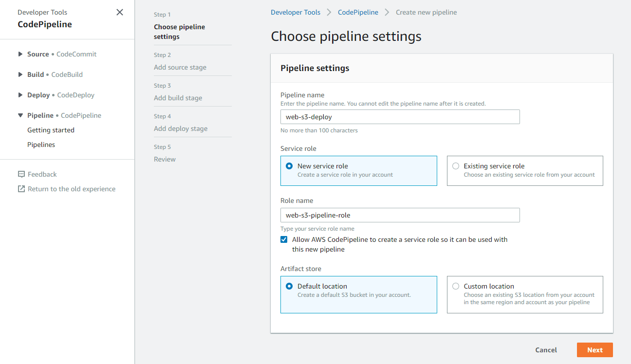Go to the CodePipeline breadcrumb link

[x=358, y=12]
